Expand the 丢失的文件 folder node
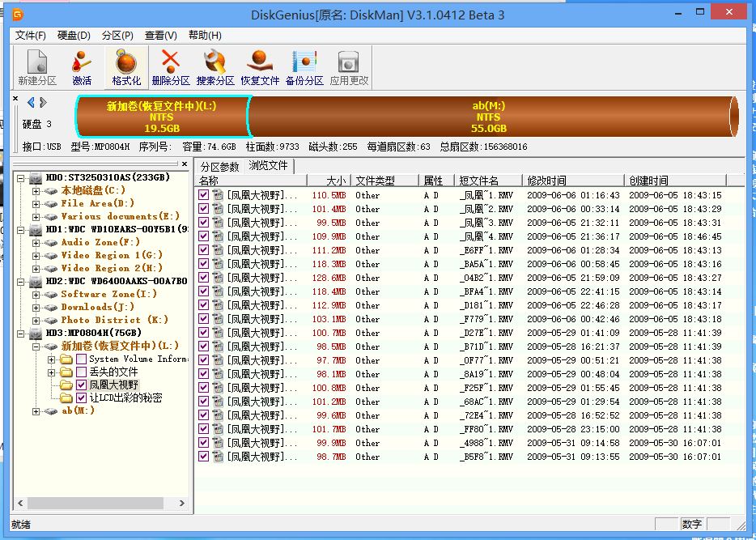This screenshot has height=540, width=756. pos(51,372)
